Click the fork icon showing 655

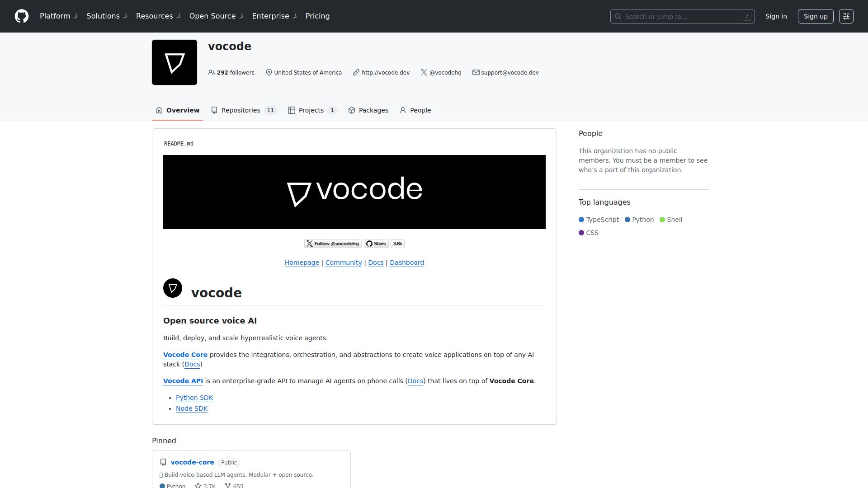(x=227, y=485)
